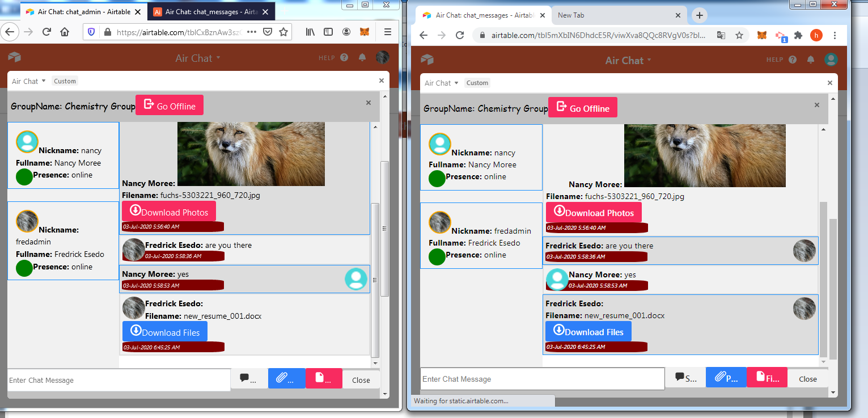868x418 pixels.
Task: Click the MetaMask fox icon in Chrome
Action: coord(763,35)
